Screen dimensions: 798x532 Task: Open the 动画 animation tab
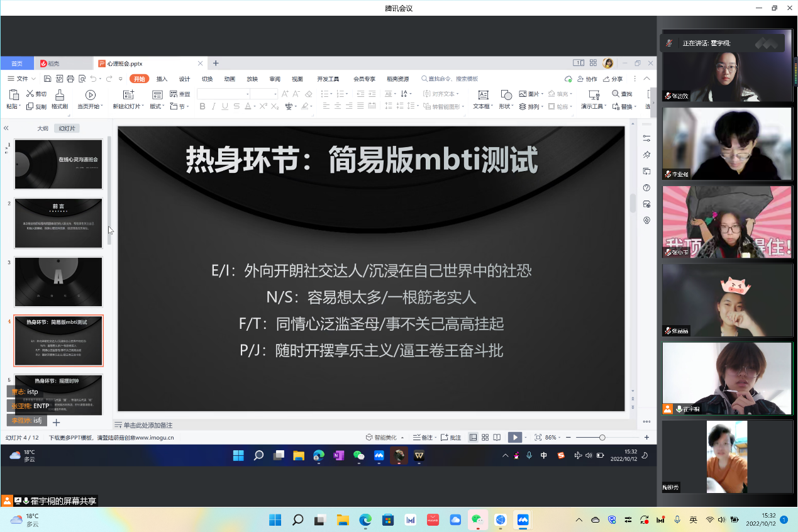(x=230, y=79)
